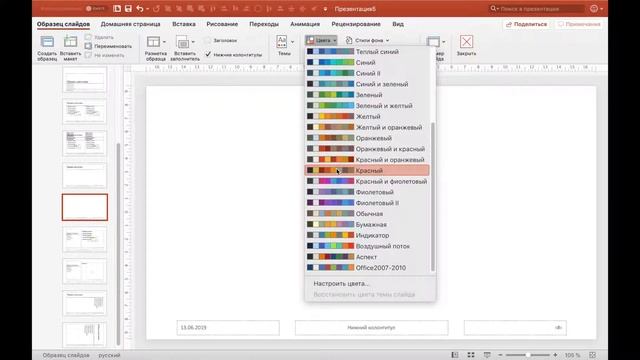Click the search magnifier icon
640x360 pixels.
click(493, 9)
